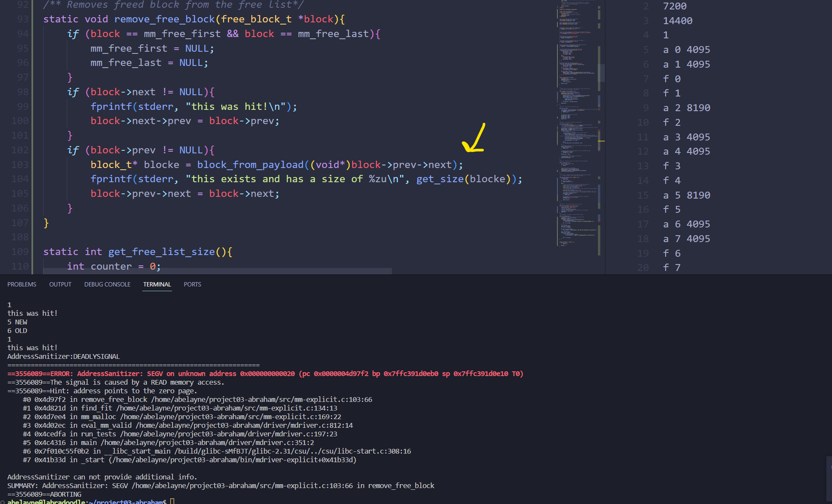Click the "a 2 8190" line in right editor
The height and width of the screenshot is (504, 832).
pyautogui.click(x=686, y=108)
